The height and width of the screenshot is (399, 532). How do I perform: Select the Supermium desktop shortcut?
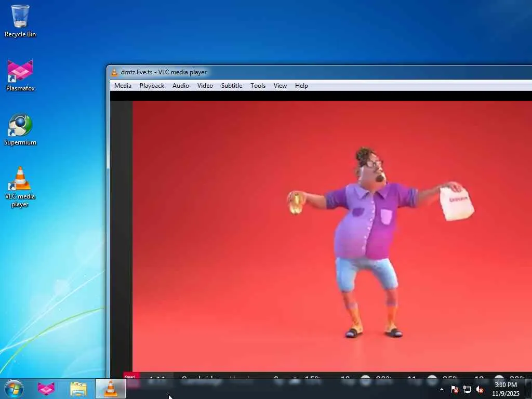click(x=20, y=129)
